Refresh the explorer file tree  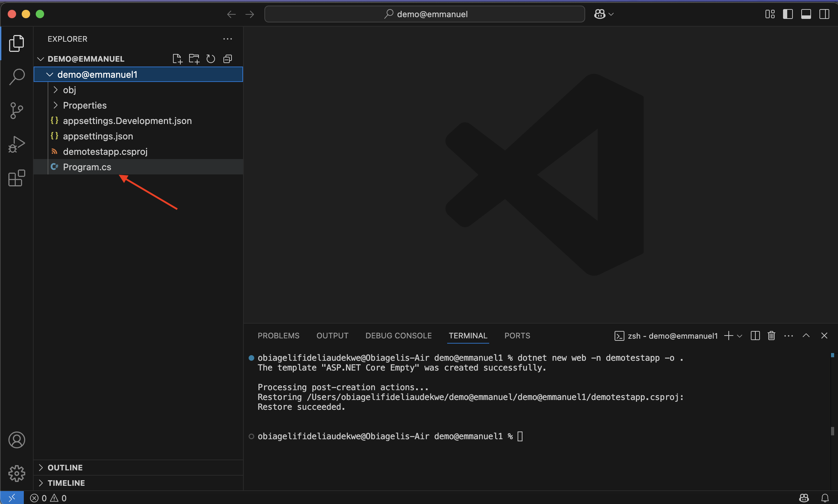[x=210, y=59]
